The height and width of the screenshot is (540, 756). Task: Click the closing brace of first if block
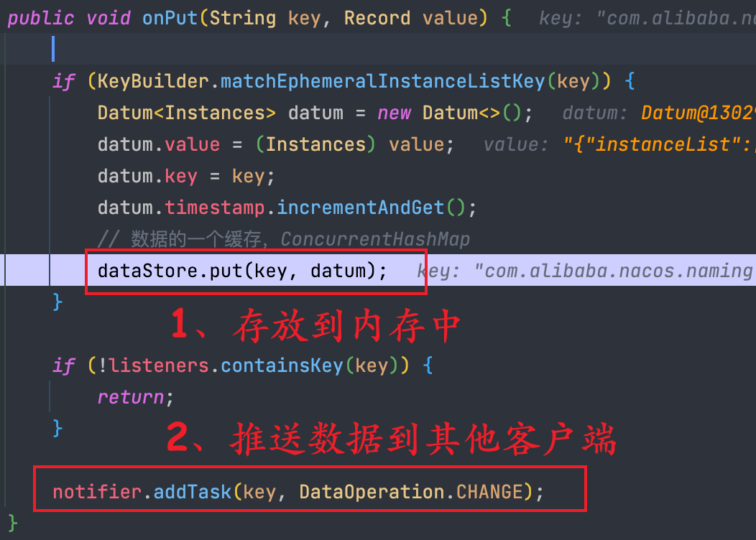pos(57,302)
